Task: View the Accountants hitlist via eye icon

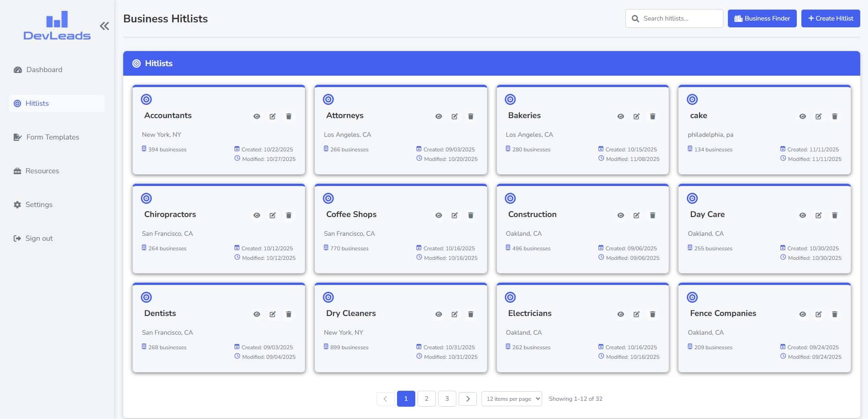Action: 257,117
